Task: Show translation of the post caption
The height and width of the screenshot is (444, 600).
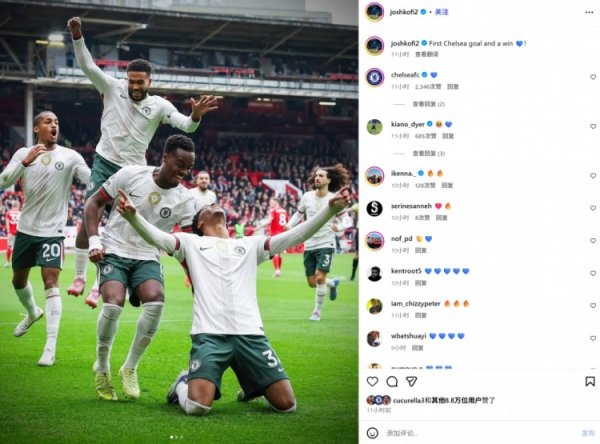Action: [427, 54]
